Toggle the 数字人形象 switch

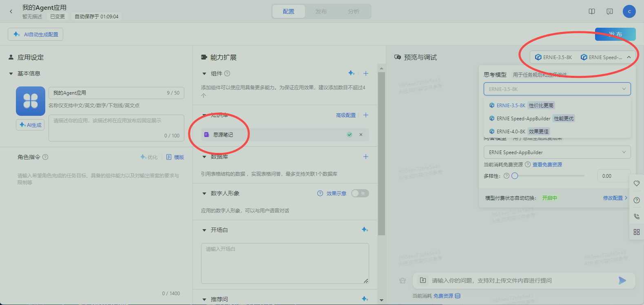[x=360, y=193]
